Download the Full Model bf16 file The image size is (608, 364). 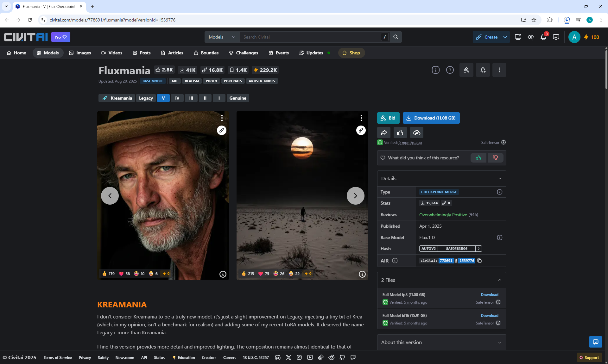489,316
